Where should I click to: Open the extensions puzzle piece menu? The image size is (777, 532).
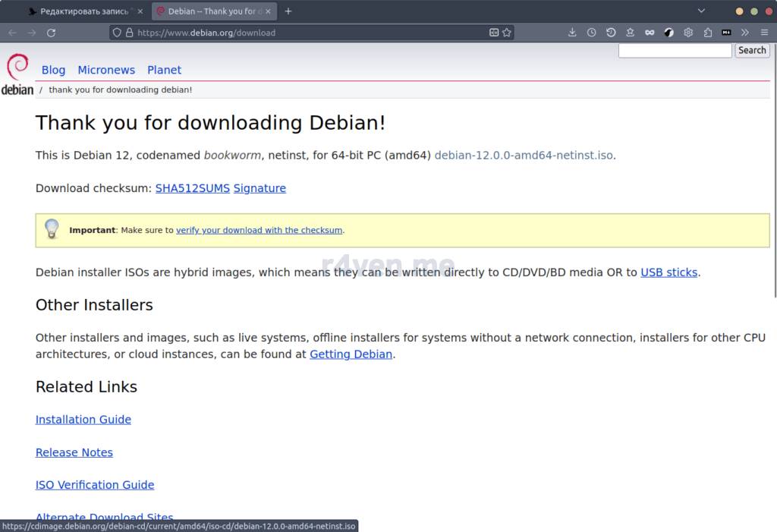tap(707, 33)
